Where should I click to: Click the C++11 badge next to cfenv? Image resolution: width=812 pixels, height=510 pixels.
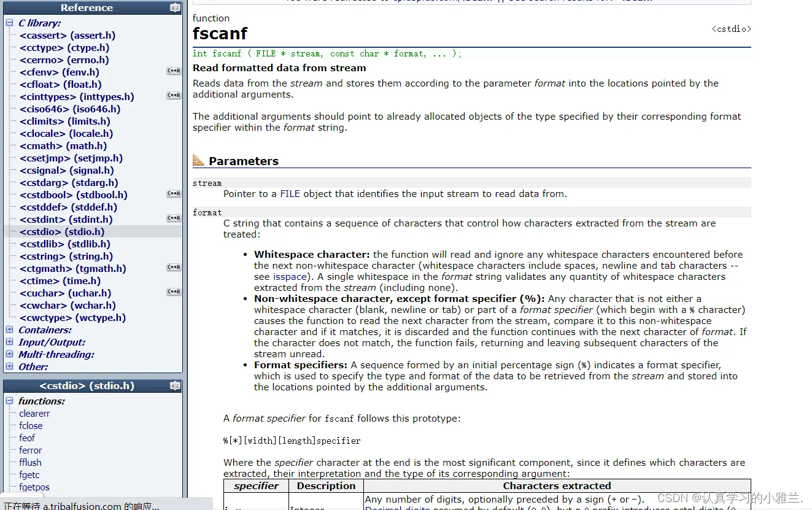174,71
